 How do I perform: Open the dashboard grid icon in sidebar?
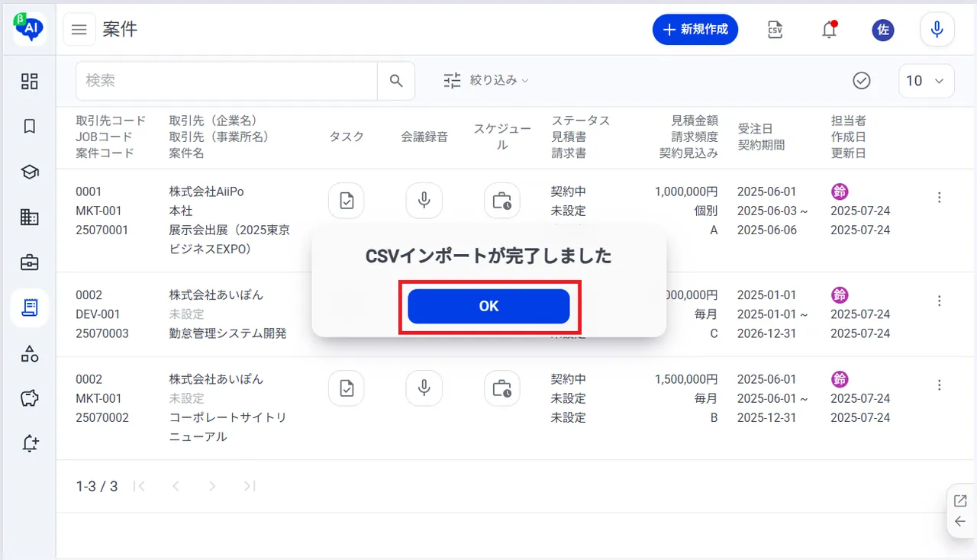[x=30, y=82]
